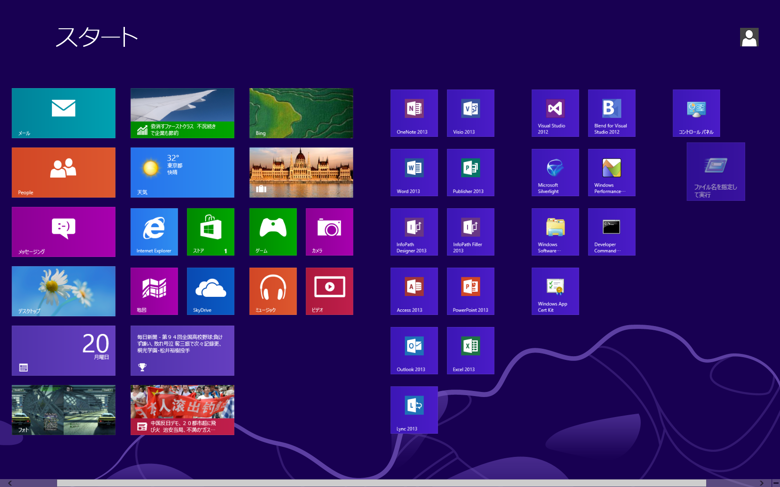Open the Store (ストア) tile
This screenshot has width=780, height=487.
pyautogui.click(x=210, y=232)
